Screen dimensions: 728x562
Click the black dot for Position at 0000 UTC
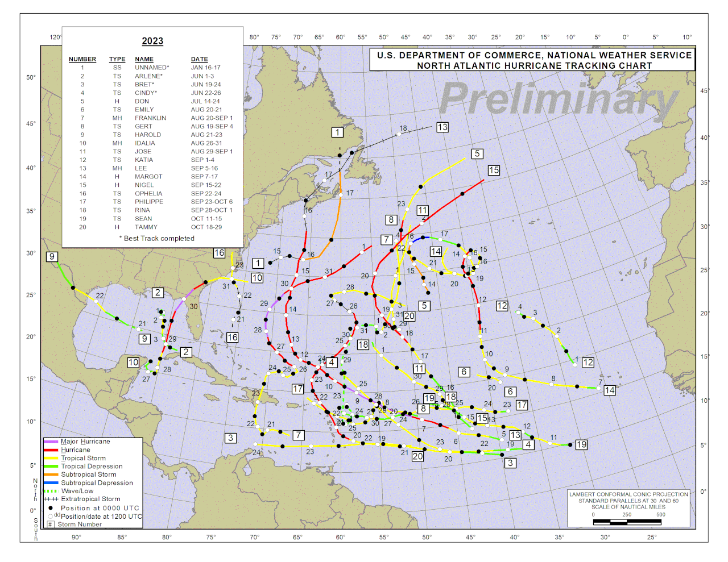click(51, 508)
